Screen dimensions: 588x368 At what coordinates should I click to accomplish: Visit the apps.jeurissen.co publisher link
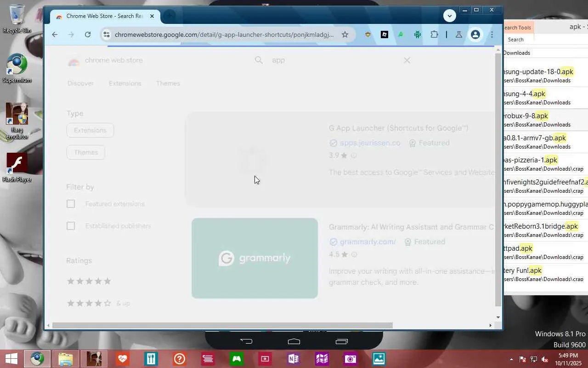(370, 143)
